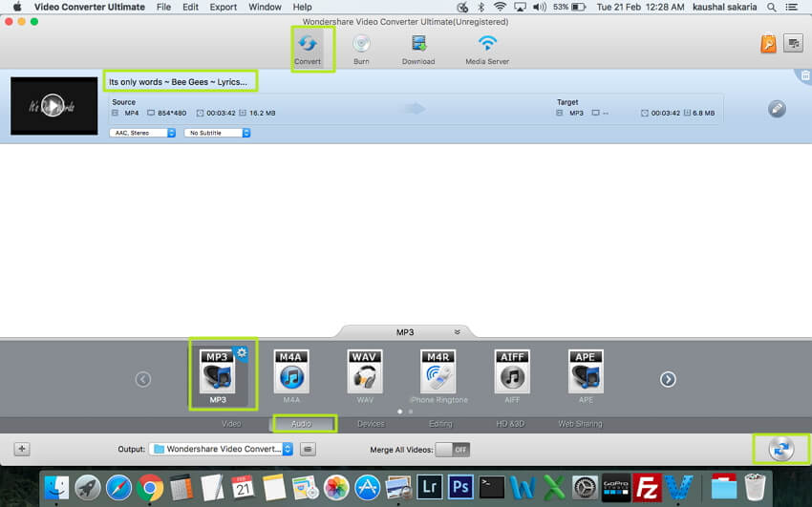Open the Download tool

[x=418, y=50]
